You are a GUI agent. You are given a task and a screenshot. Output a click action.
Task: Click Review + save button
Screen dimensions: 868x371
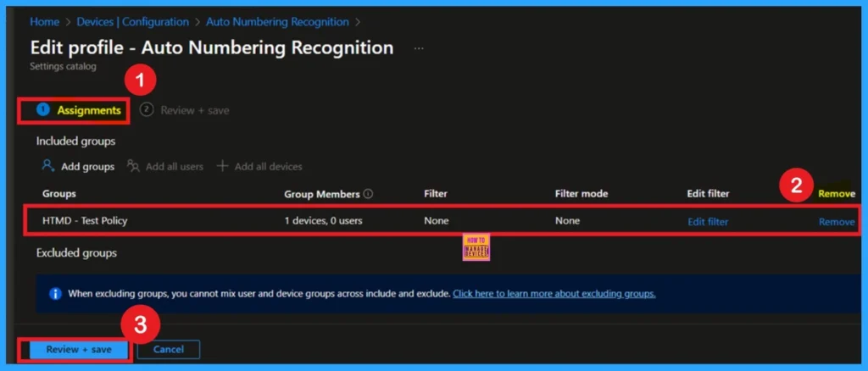79,350
